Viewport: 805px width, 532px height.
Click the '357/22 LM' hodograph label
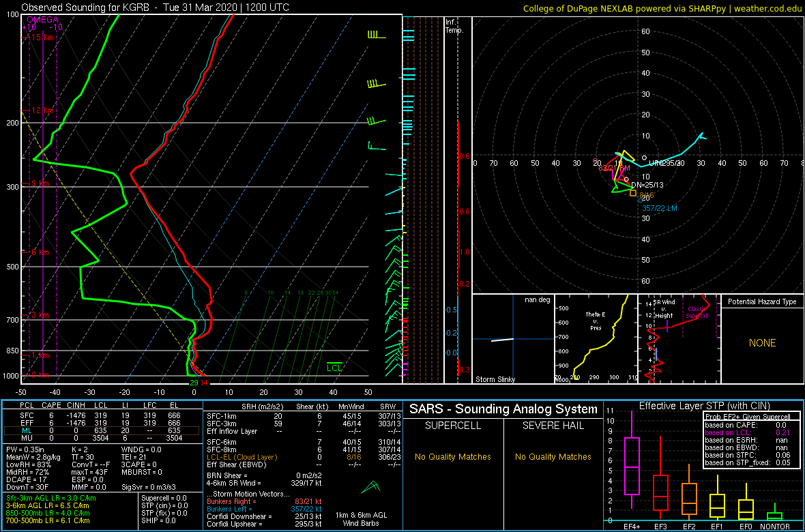661,207
